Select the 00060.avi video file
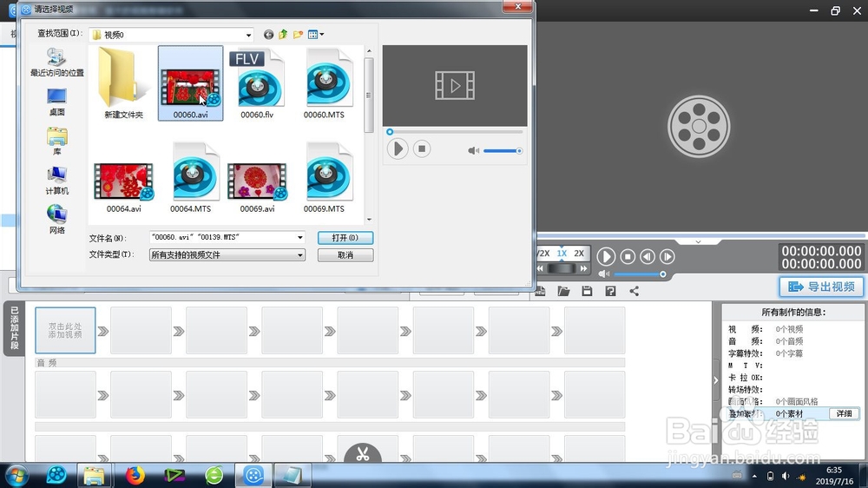This screenshot has width=868, height=488. [190, 83]
